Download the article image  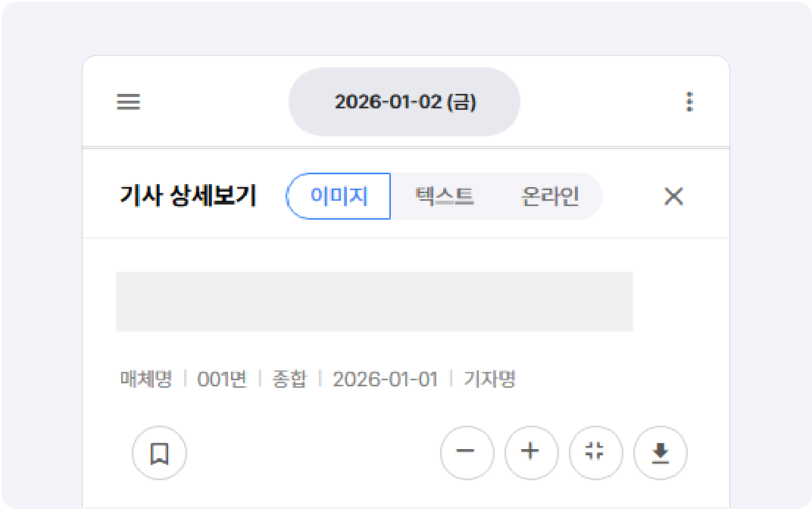point(660,453)
